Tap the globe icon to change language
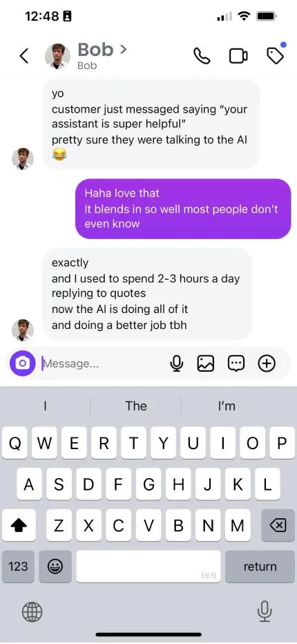Screen dimensions: 297x644 point(32,612)
